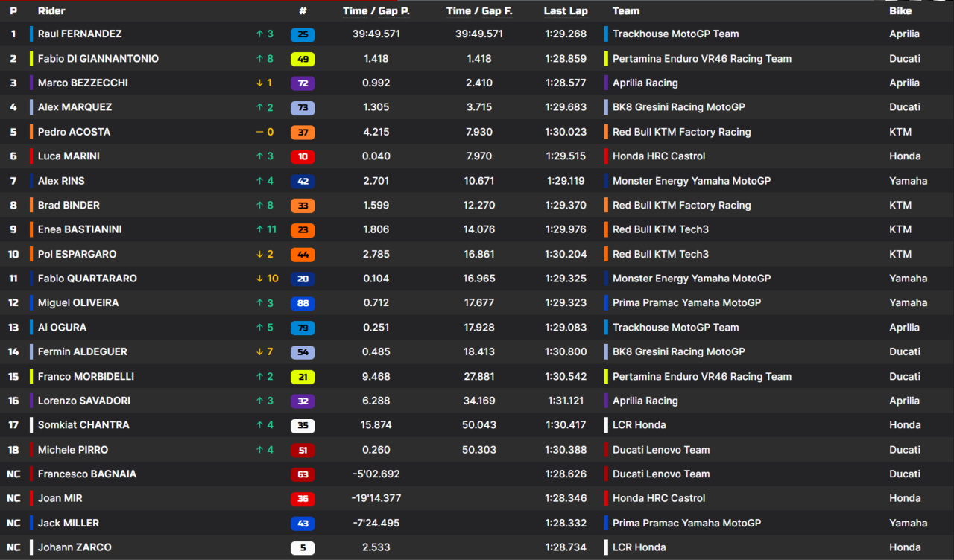Open Brad BINDER rider entry

tap(69, 206)
